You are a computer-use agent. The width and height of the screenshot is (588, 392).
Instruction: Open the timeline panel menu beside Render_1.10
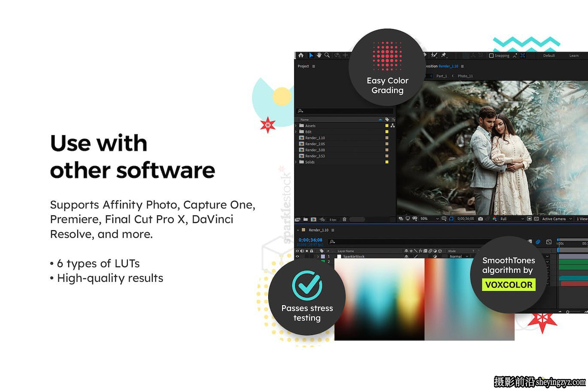coord(333,230)
